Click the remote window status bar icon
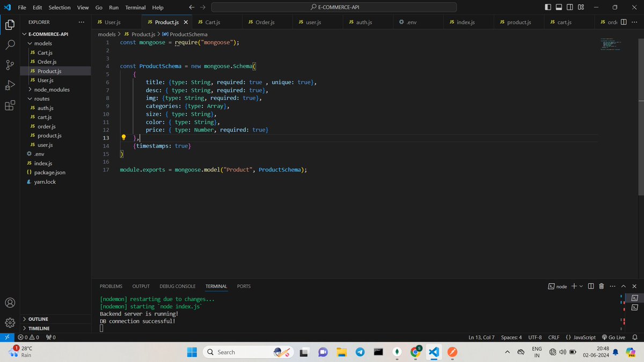644x362 pixels. point(6,337)
